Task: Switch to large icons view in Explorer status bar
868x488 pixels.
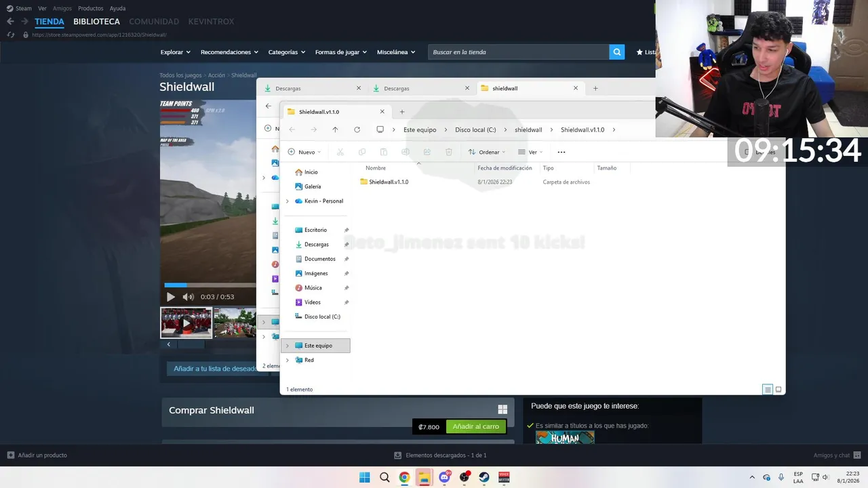Action: pos(778,389)
